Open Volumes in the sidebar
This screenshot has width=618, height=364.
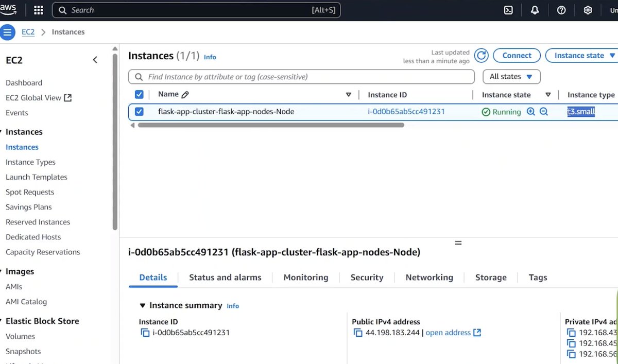[x=20, y=336]
